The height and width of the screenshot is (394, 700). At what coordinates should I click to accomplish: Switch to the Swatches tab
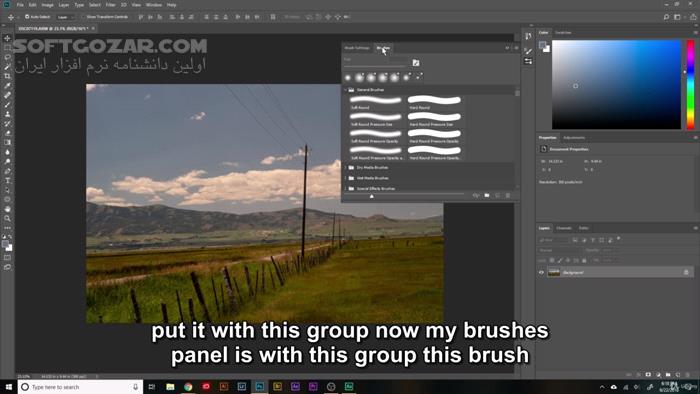click(x=563, y=33)
